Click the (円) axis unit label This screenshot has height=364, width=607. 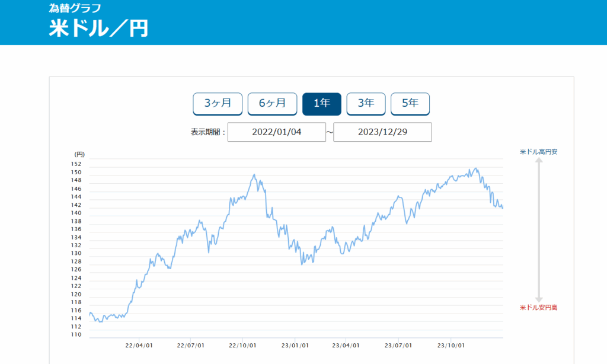80,154
